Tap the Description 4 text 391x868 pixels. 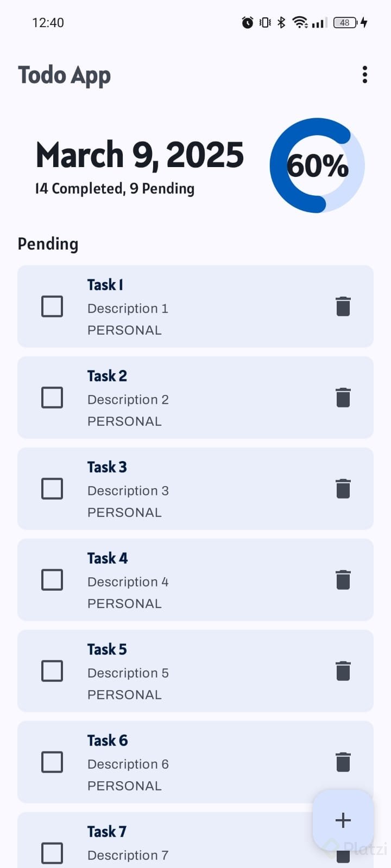128,582
